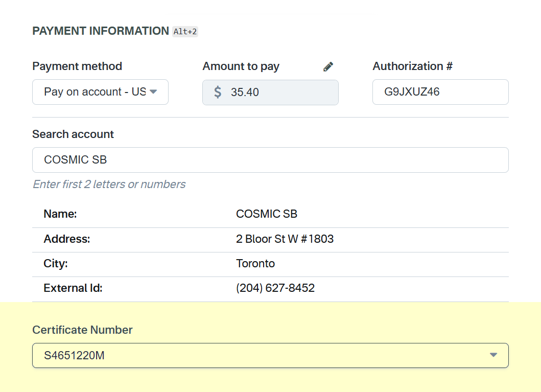This screenshot has height=392, width=541.
Task: Click the "Authorization #" label
Action: click(x=412, y=66)
